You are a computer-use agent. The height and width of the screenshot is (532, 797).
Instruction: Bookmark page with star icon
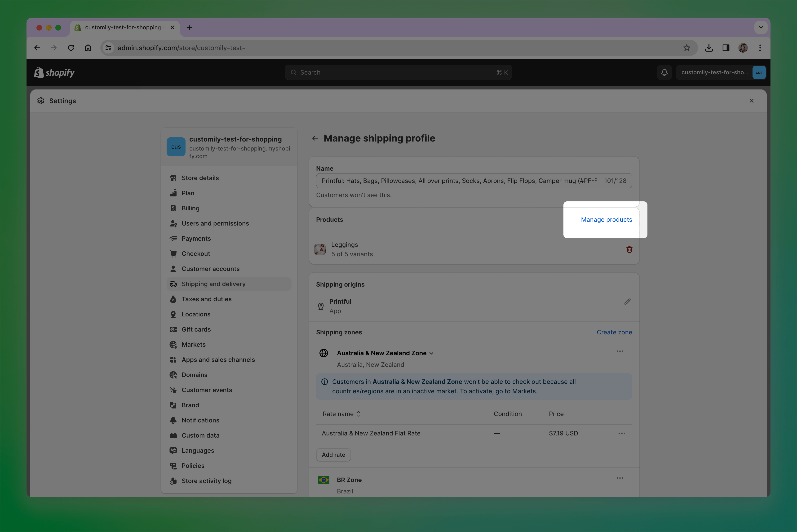point(686,48)
